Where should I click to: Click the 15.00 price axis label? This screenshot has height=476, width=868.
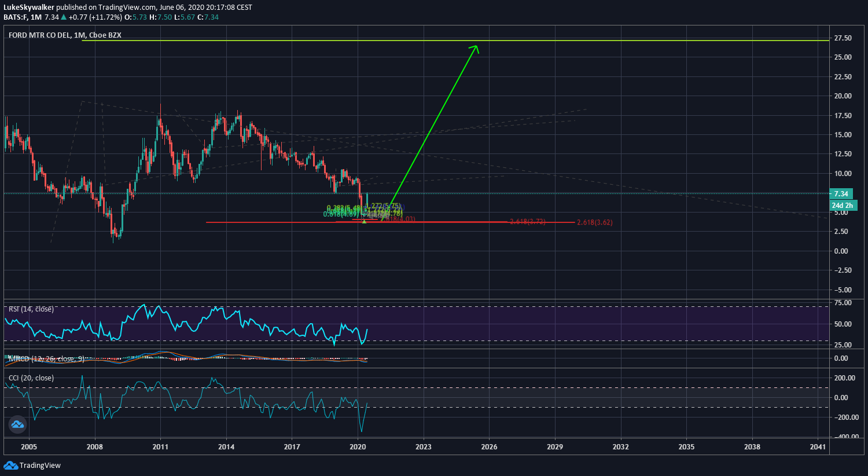click(x=843, y=135)
